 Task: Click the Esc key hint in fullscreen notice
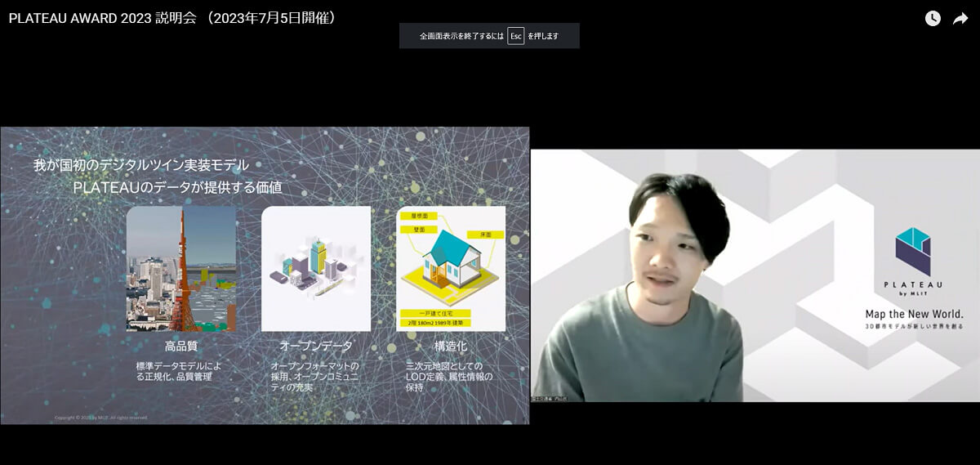[515, 36]
